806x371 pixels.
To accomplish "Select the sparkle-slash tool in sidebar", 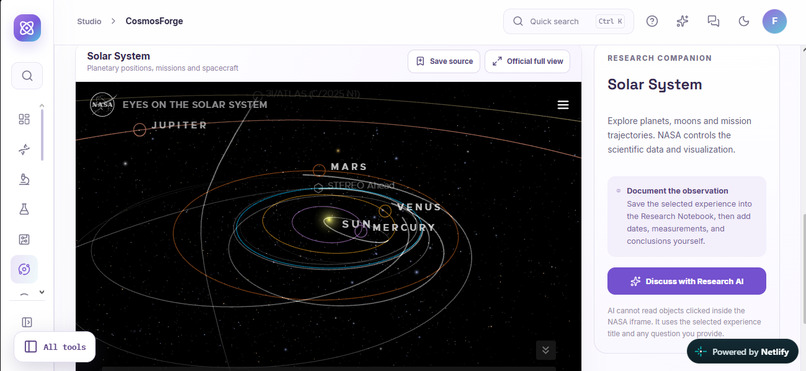I will pos(24,150).
